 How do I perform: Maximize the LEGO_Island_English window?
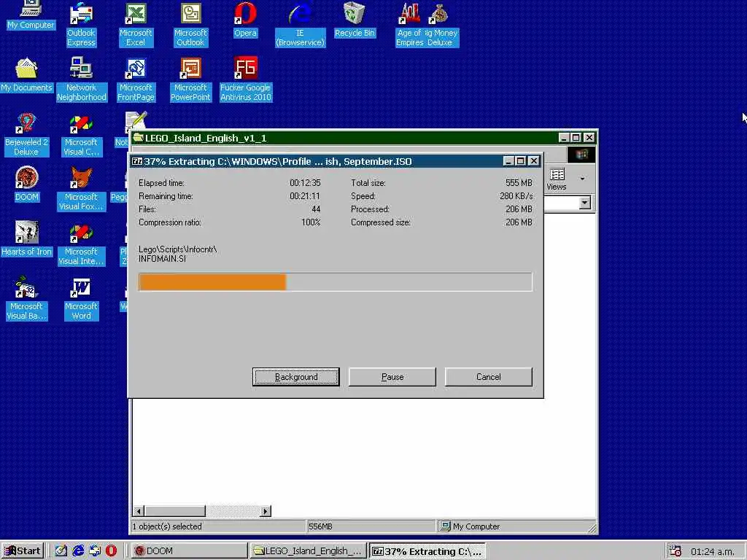click(x=576, y=138)
